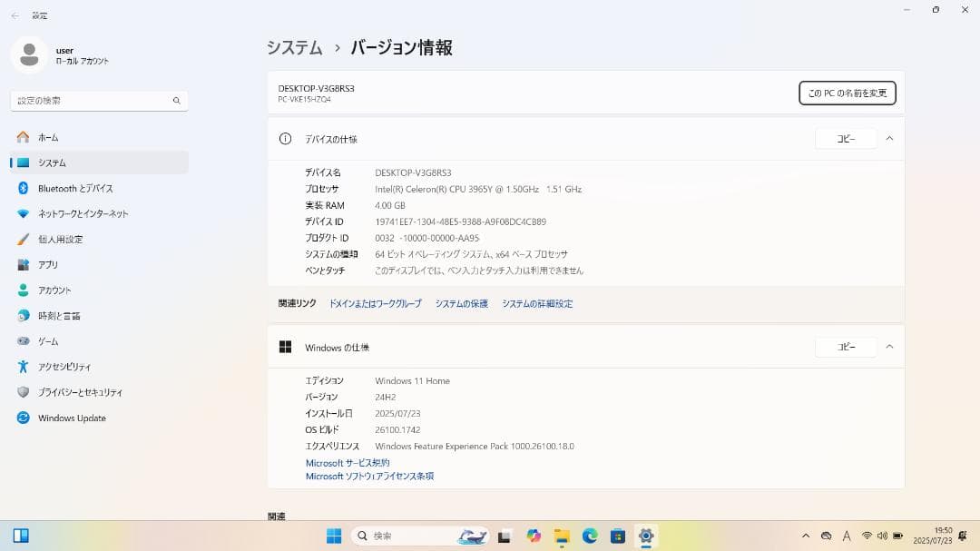The height and width of the screenshot is (551, 980).
Task: Show hidden tray icons chevron
Action: click(x=806, y=536)
